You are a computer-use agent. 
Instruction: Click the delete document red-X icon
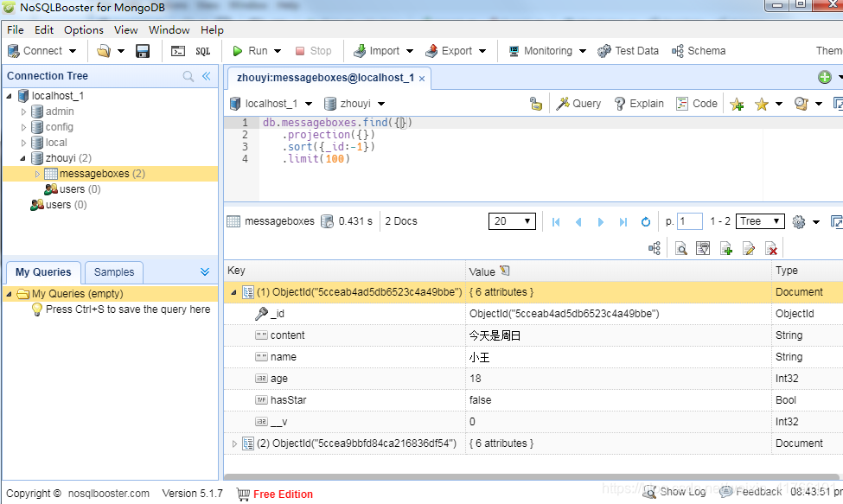coord(771,249)
